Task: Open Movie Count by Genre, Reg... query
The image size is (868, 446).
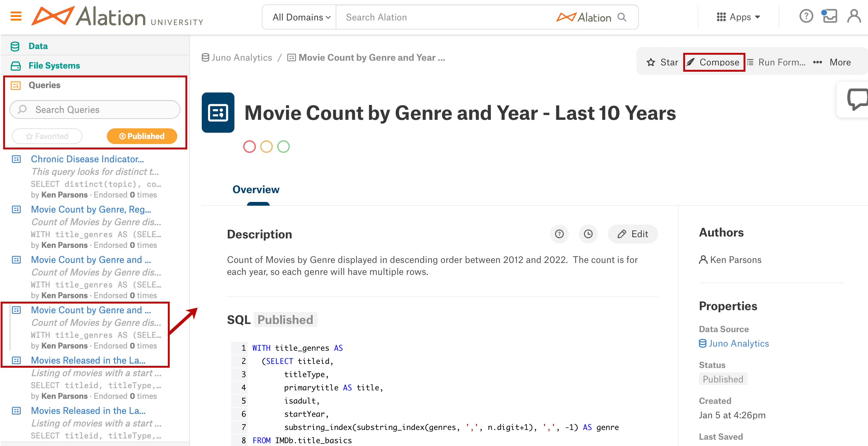Action: [x=91, y=209]
